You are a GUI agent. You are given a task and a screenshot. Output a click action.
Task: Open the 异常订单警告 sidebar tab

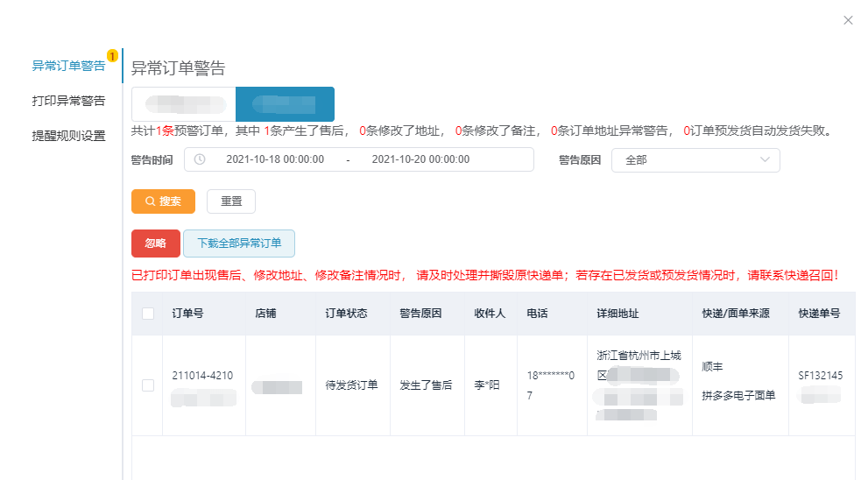[68, 66]
